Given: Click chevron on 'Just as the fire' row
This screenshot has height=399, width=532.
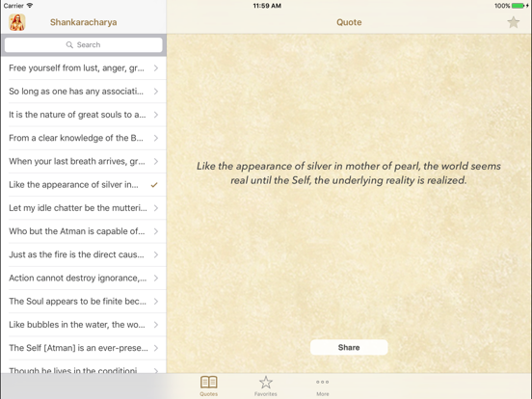Looking at the screenshot, I should tap(156, 254).
